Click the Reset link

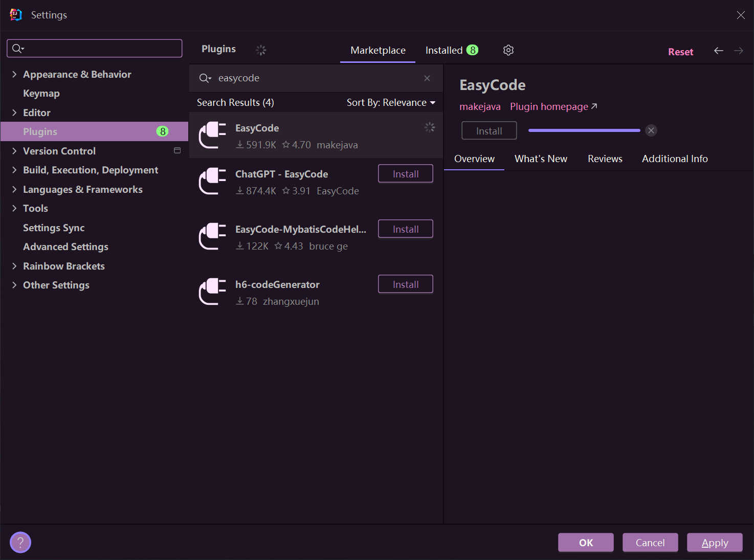click(x=680, y=52)
